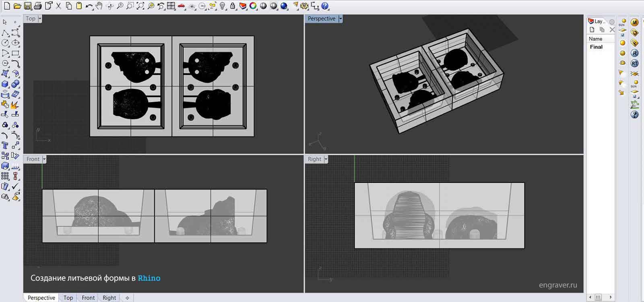This screenshot has width=644, height=302.
Task: Activate Zoom Extents tool
Action: (x=140, y=6)
